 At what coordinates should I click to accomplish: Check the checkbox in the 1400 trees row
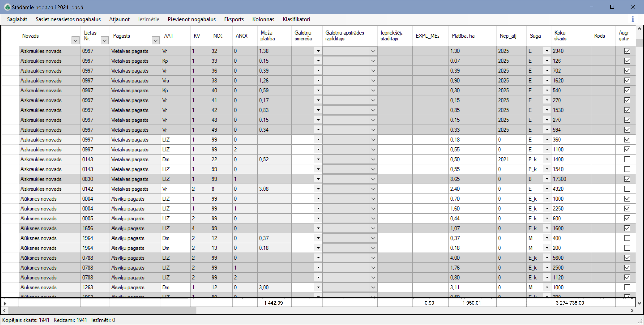tap(627, 159)
